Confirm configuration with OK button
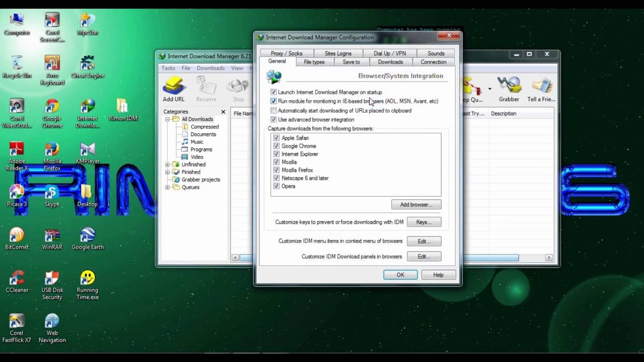 tap(400, 275)
